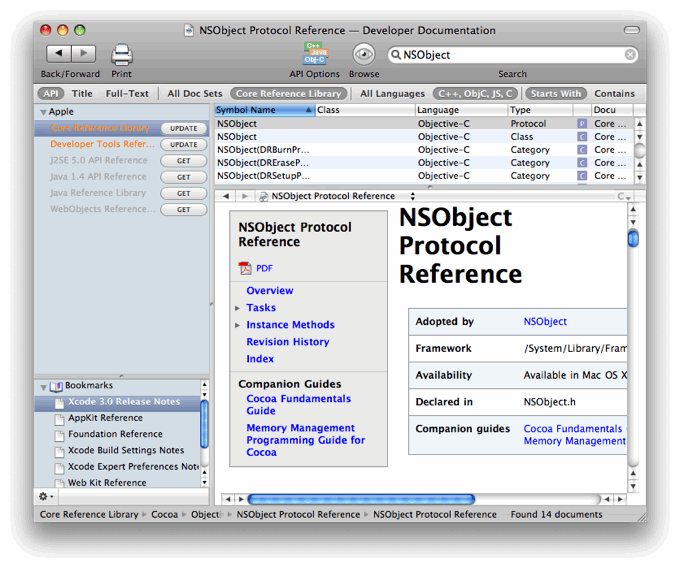Collapse the Bookmarks section triangle

[43, 387]
